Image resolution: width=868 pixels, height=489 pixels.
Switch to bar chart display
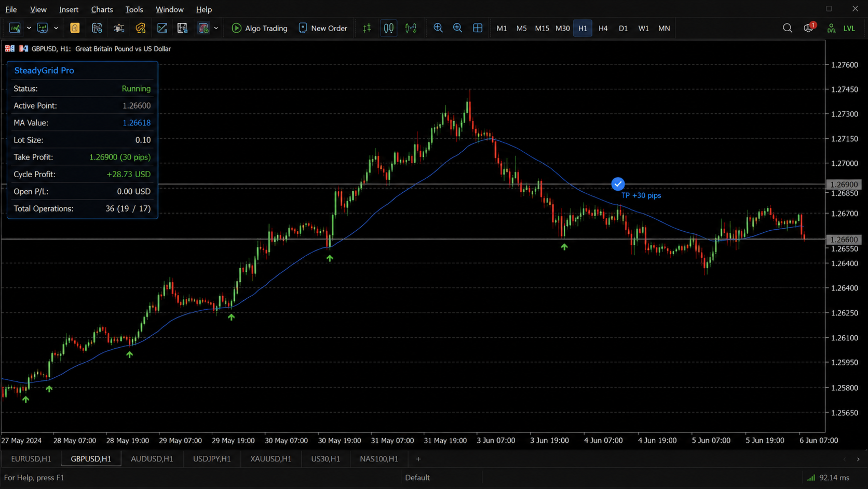click(x=367, y=28)
